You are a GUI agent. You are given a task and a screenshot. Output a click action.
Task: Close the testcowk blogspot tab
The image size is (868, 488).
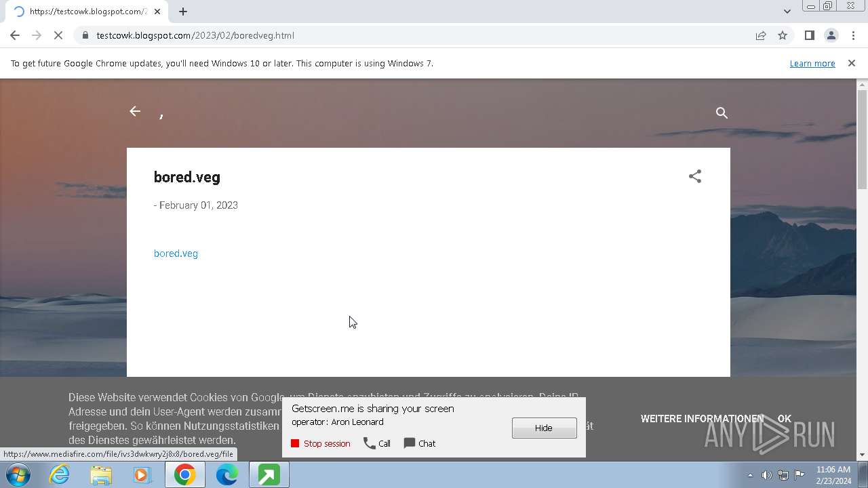coord(157,12)
